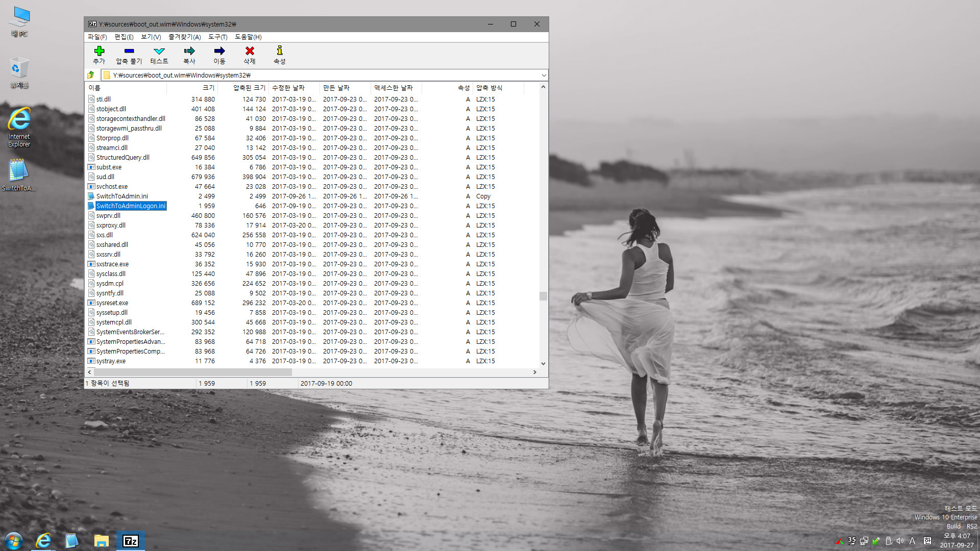
Task: Click the vertical scrollbar thumb
Action: tap(543, 296)
